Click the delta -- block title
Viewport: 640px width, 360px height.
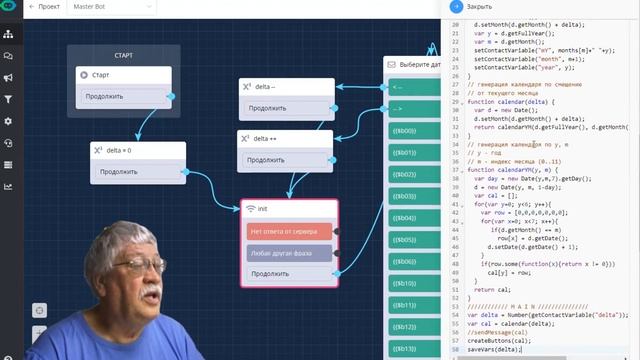[265, 87]
